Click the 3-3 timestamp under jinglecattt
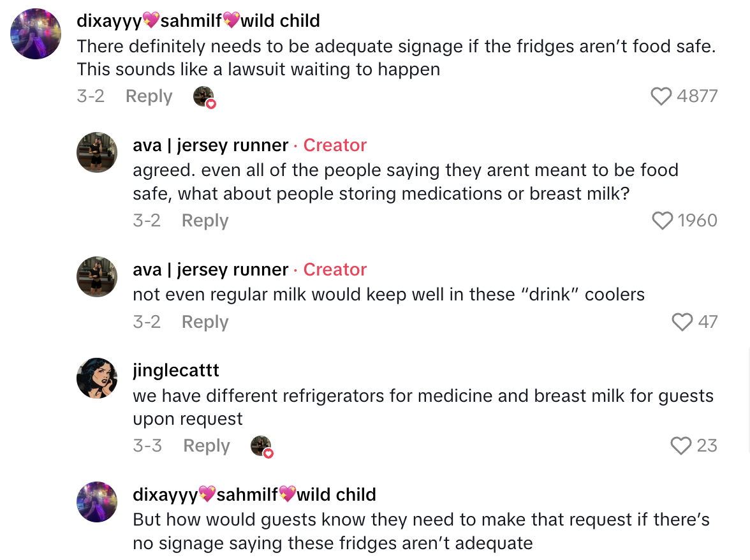This screenshot has height=560, width=750. click(147, 445)
